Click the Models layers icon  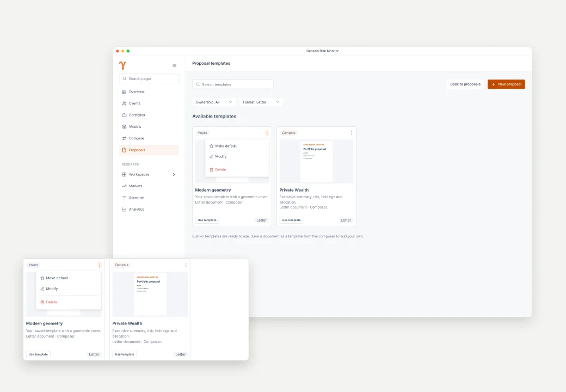coord(124,127)
